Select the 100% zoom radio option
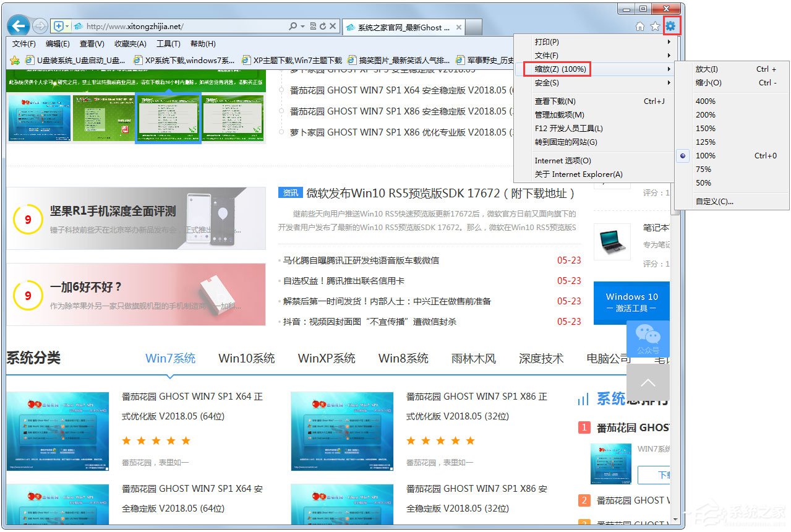This screenshot has height=532, width=791. pyautogui.click(x=682, y=156)
